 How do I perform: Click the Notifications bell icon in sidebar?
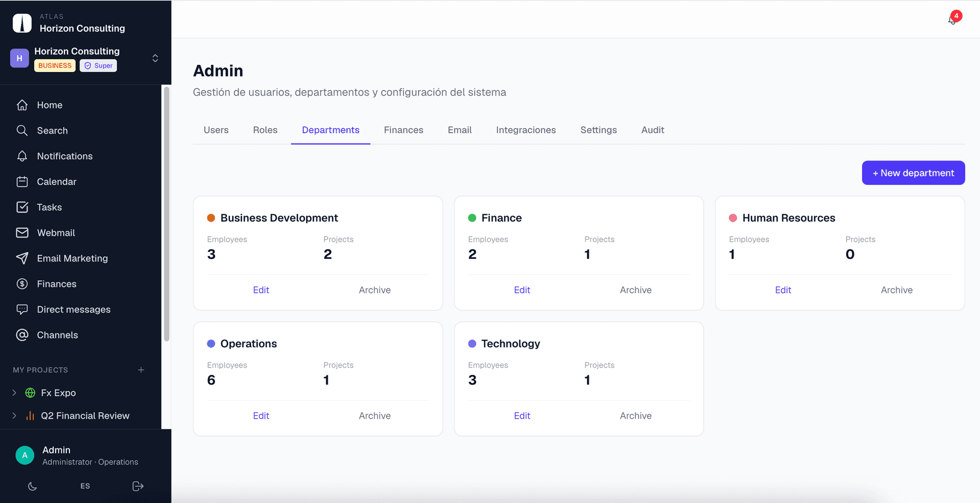click(22, 156)
